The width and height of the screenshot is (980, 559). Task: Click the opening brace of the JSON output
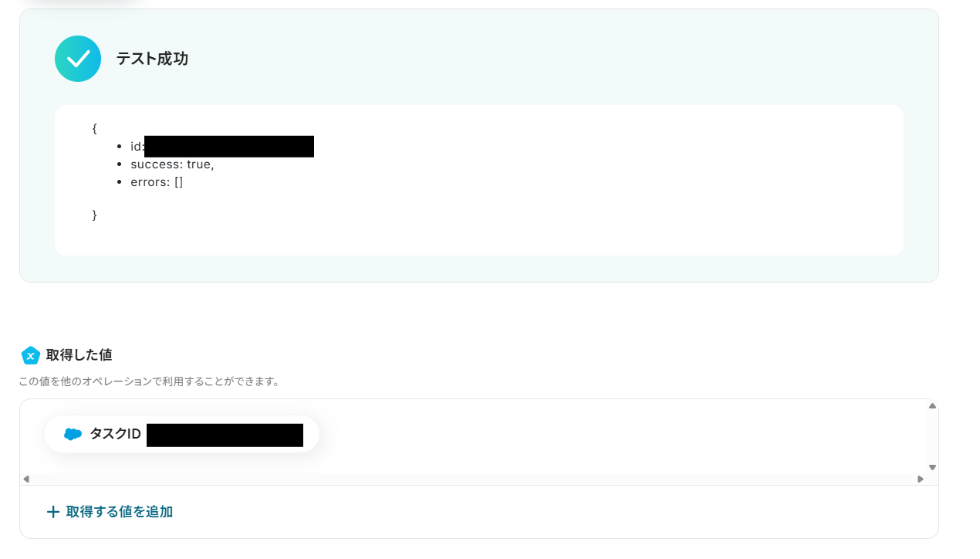[94, 128]
